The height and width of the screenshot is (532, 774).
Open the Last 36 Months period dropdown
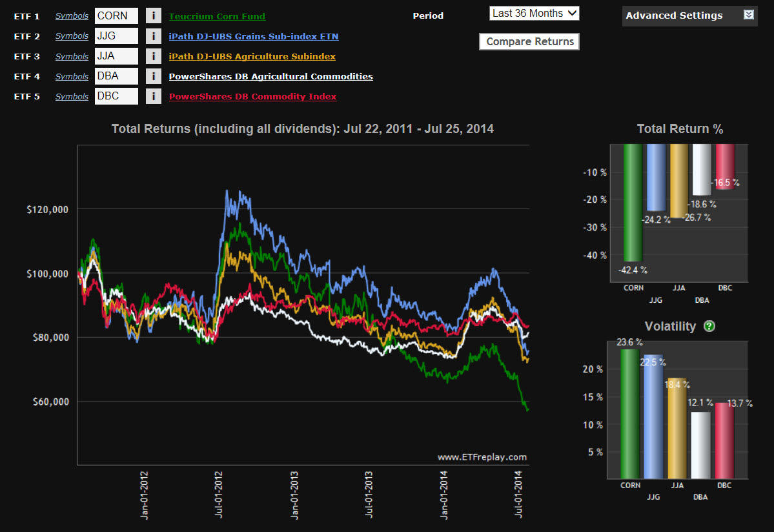(534, 13)
